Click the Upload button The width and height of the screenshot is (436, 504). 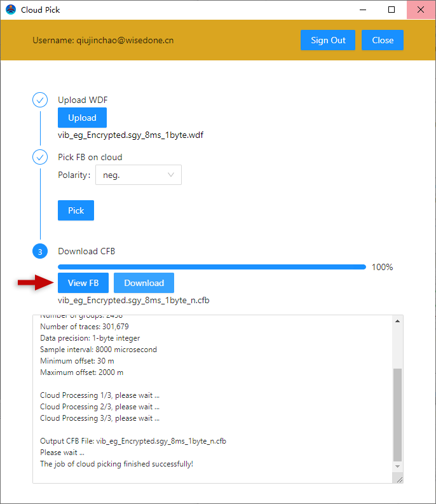pos(82,118)
